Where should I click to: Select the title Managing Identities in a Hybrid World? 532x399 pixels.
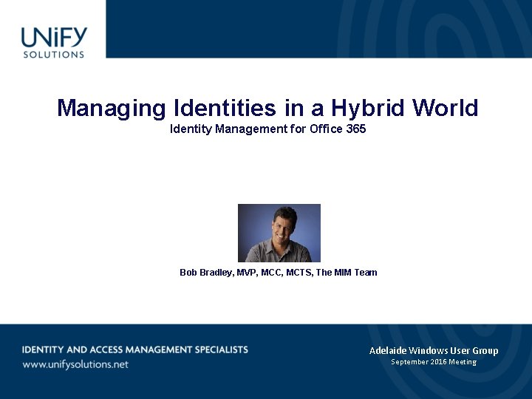267,108
